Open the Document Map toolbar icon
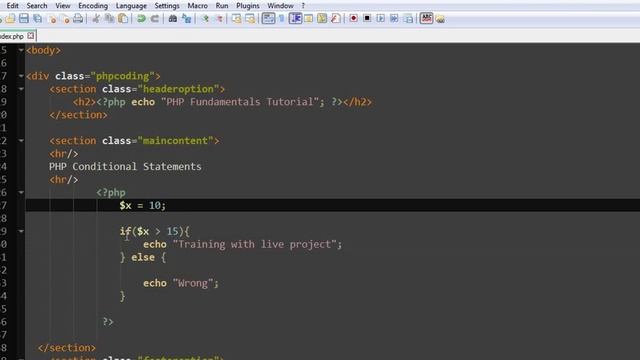The width and height of the screenshot is (640, 360). (322, 18)
